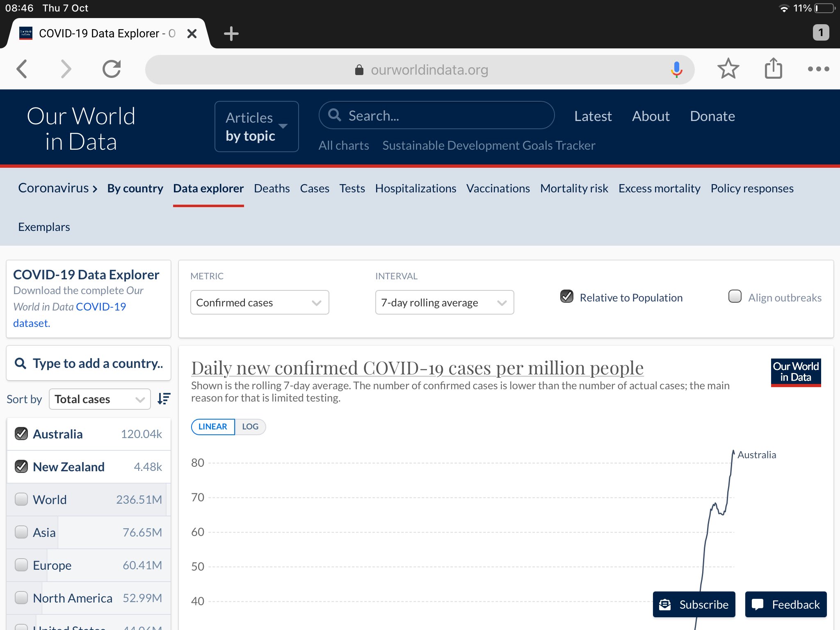
Task: Tap the Wi-Fi icon in status bar
Action: pos(784,8)
